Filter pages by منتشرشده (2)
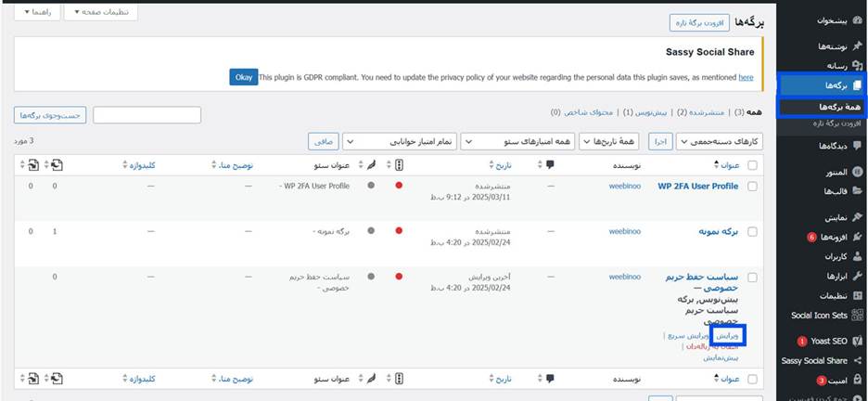Viewport: 868px width, 401px height. tap(700, 112)
